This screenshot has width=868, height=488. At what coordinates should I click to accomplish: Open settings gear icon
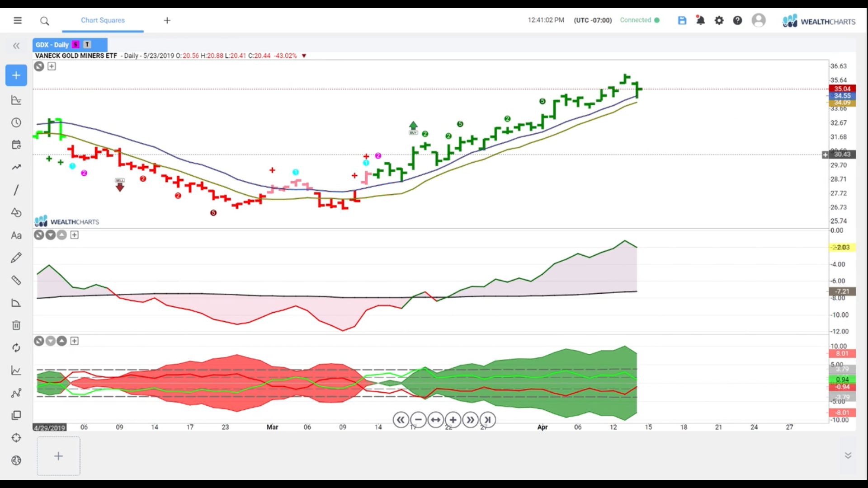719,20
